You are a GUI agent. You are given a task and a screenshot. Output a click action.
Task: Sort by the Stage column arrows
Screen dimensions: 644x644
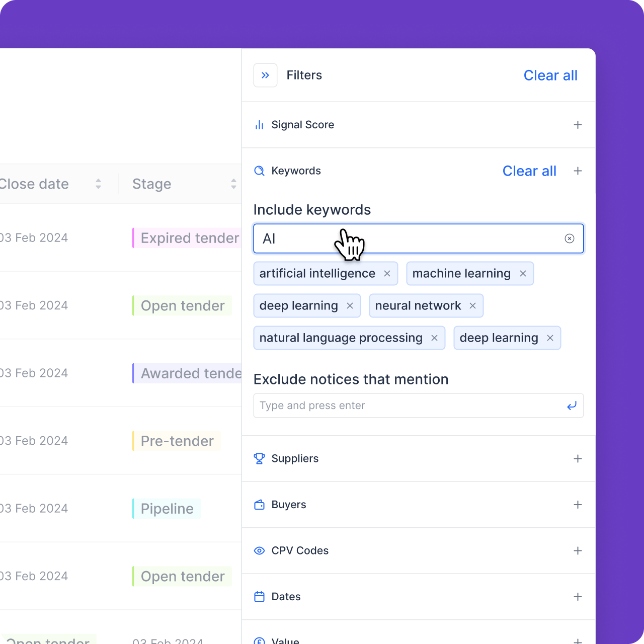(x=233, y=184)
